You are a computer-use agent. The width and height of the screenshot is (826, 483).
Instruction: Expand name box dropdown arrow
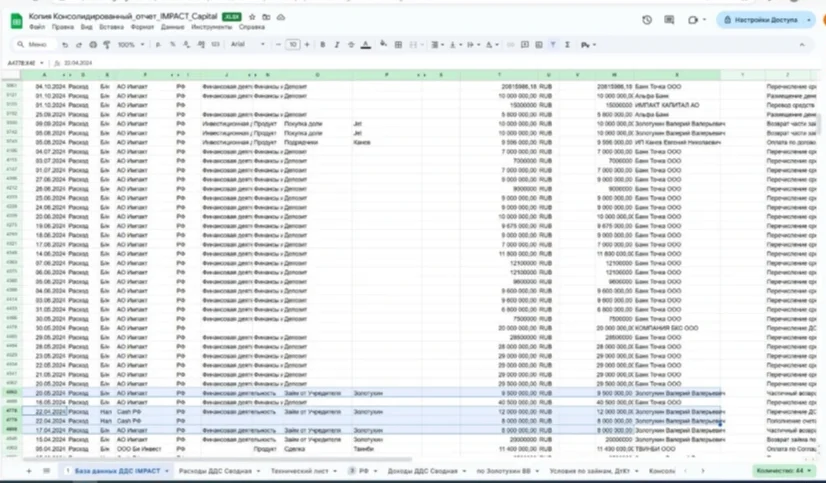pos(42,63)
